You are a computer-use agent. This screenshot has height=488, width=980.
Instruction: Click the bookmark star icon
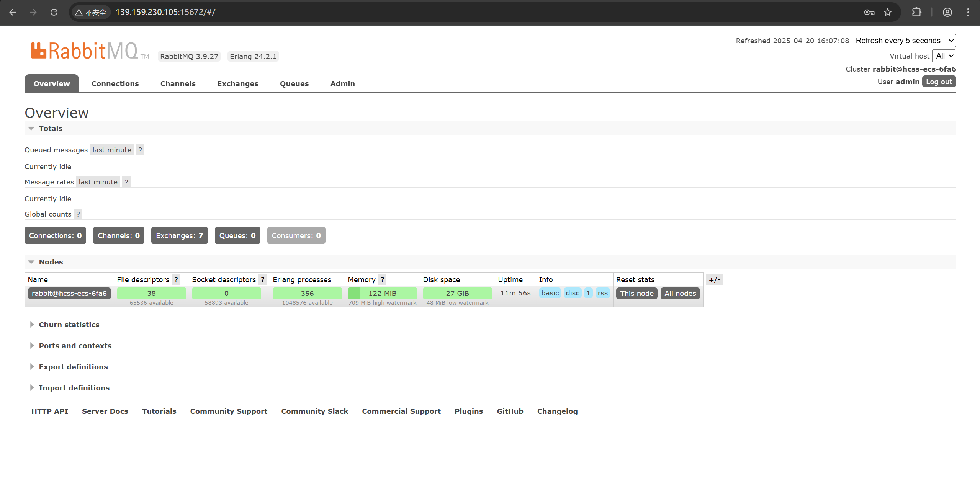[888, 12]
